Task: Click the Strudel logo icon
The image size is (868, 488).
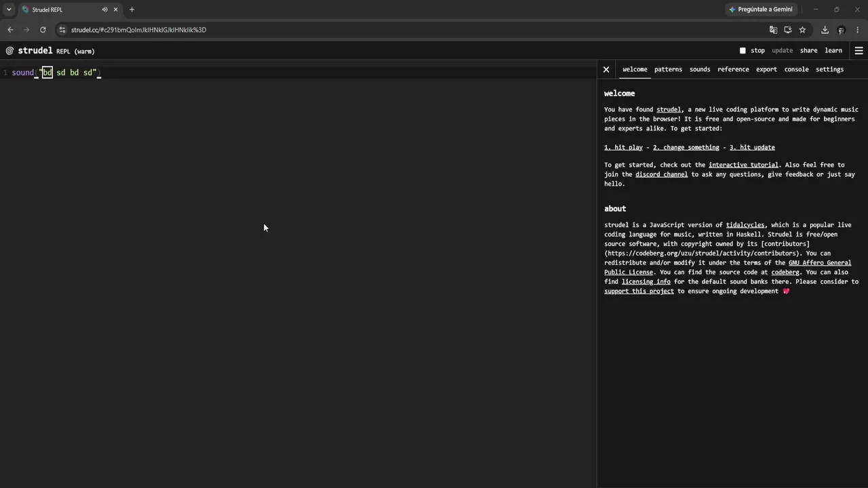Action: coord(9,51)
